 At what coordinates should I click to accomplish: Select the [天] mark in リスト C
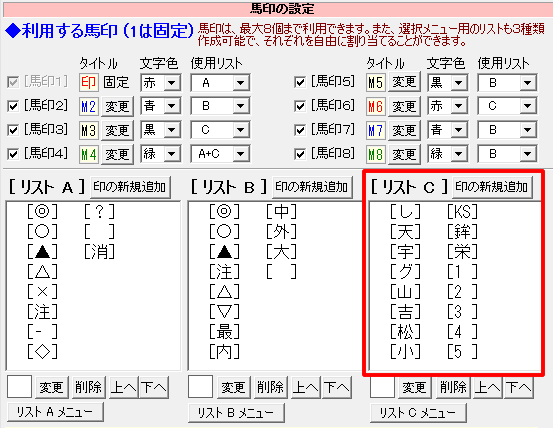[x=406, y=232]
